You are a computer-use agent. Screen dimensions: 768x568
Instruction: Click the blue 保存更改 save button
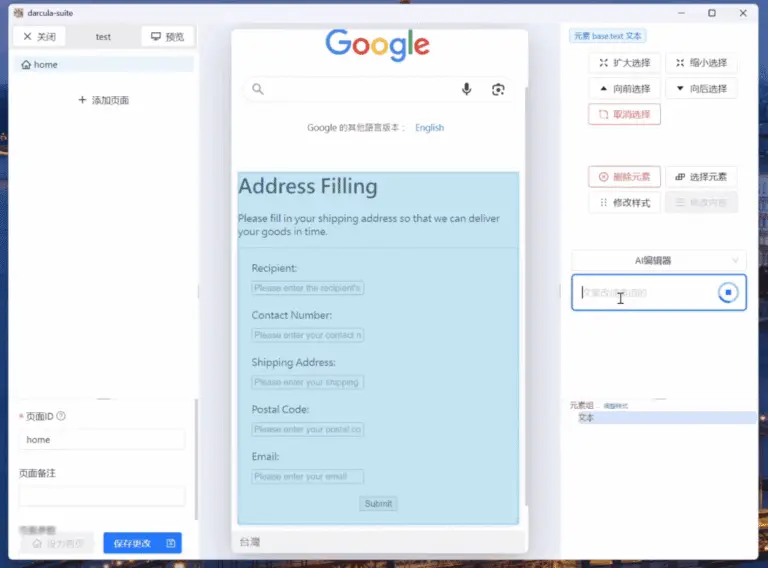point(143,543)
